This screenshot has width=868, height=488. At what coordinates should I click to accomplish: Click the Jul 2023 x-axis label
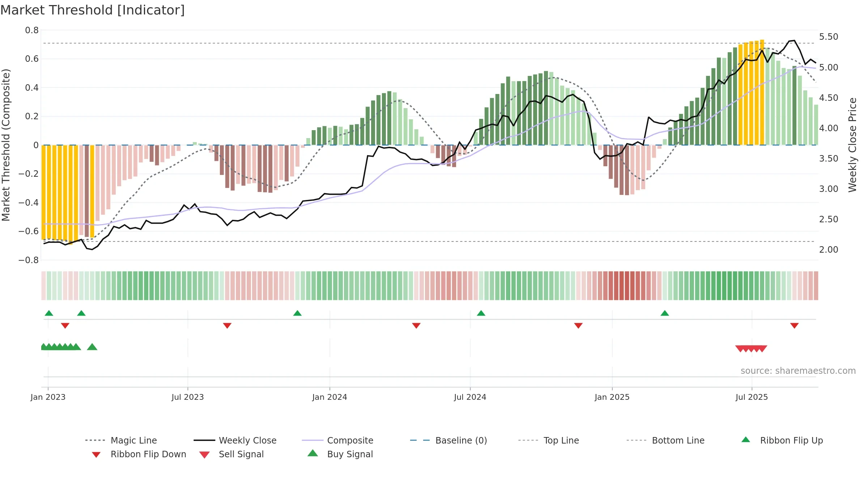pyautogui.click(x=188, y=397)
